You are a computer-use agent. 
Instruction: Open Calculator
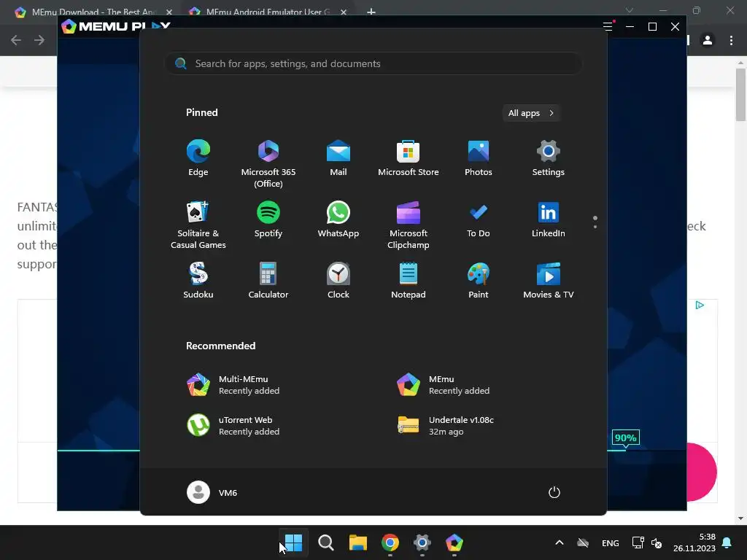pos(268,281)
